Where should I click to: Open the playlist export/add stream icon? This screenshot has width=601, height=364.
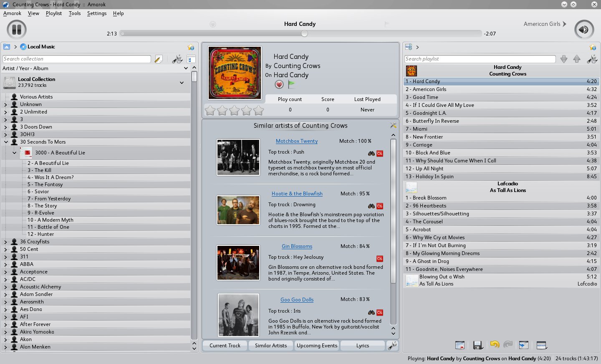[x=524, y=345]
